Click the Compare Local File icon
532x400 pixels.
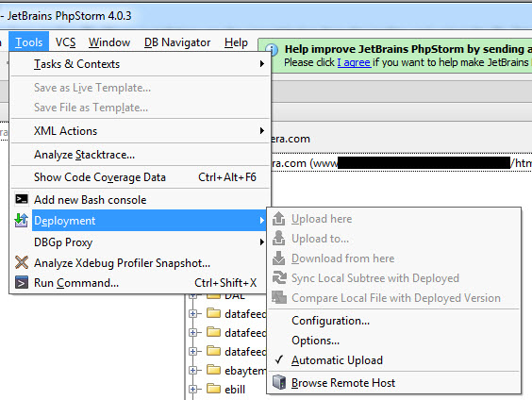tap(279, 297)
